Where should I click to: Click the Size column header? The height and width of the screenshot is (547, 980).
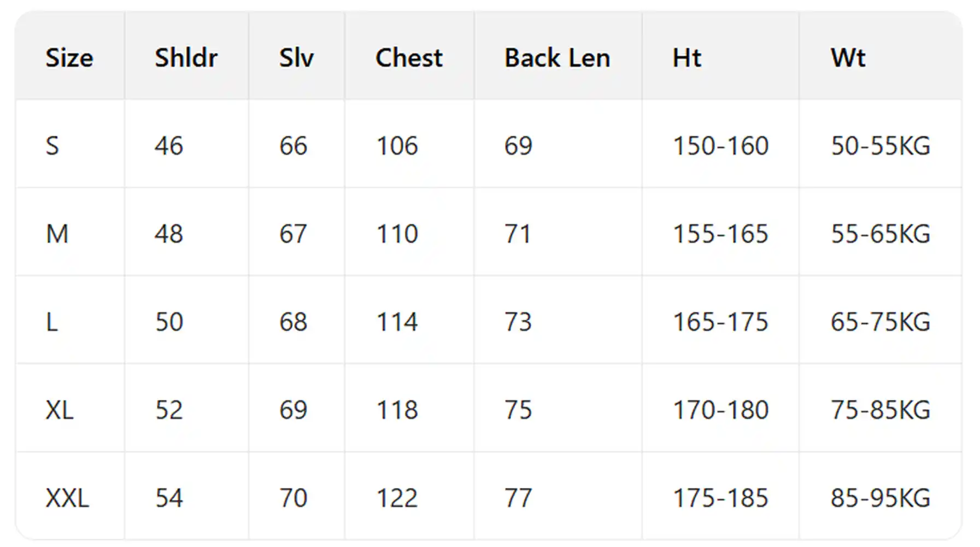pos(69,58)
